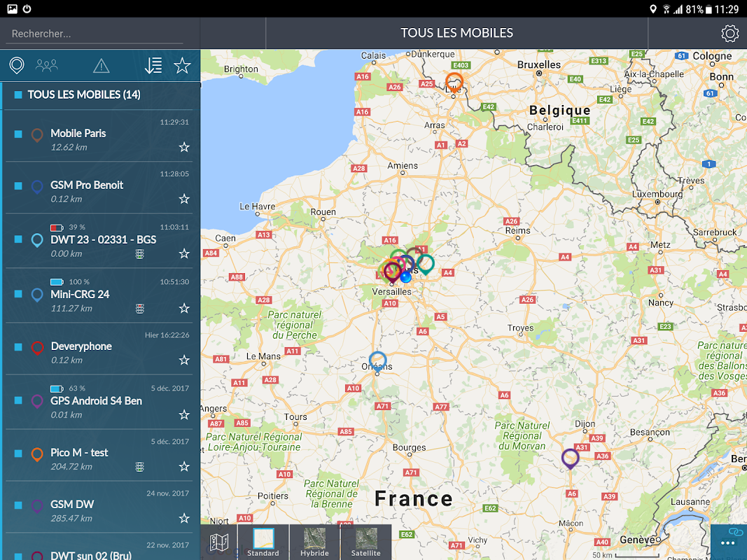Favorite Mobile Paris with its star
The width and height of the screenshot is (747, 560).
tap(184, 147)
